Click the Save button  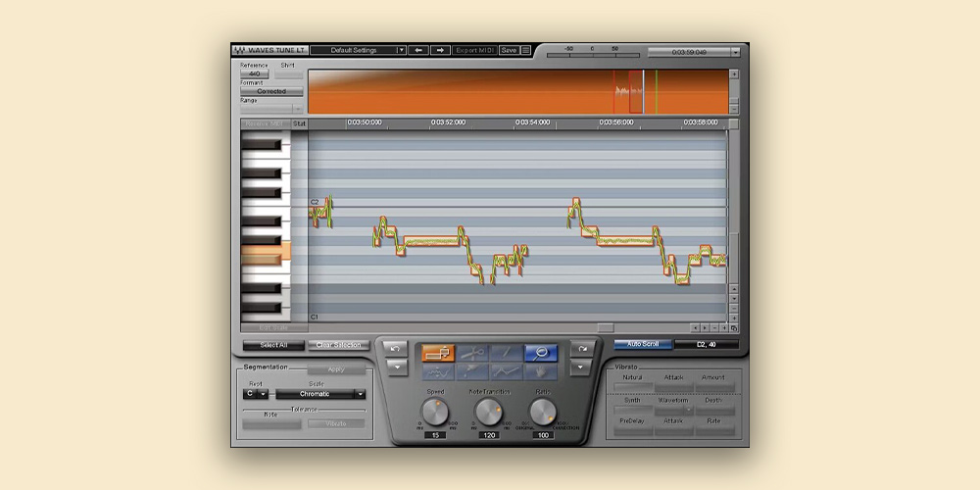click(510, 50)
